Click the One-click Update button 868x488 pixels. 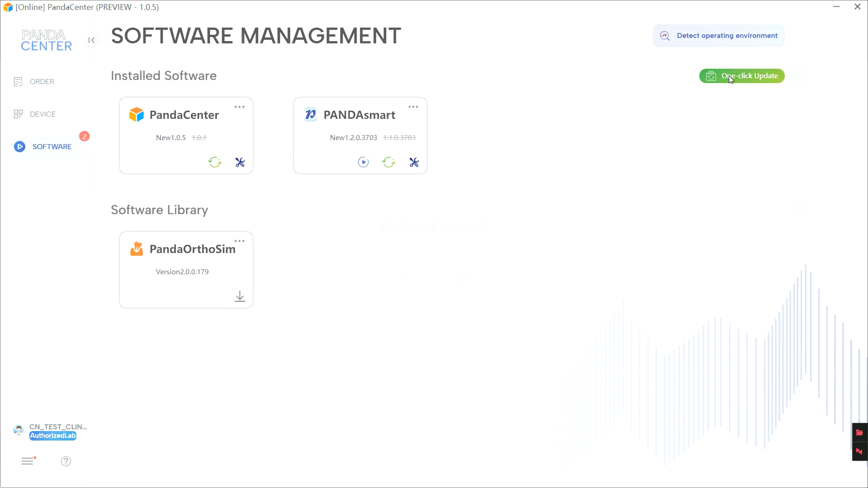click(x=742, y=76)
